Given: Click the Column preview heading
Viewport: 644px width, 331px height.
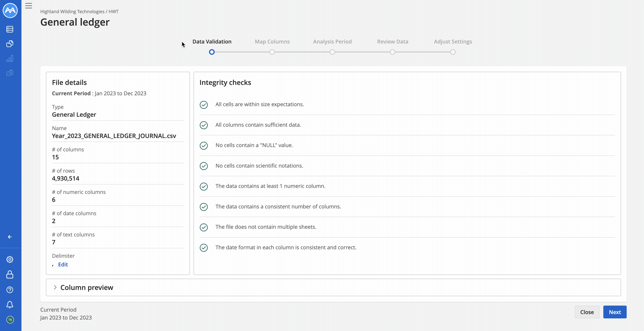Looking at the screenshot, I should [x=87, y=287].
